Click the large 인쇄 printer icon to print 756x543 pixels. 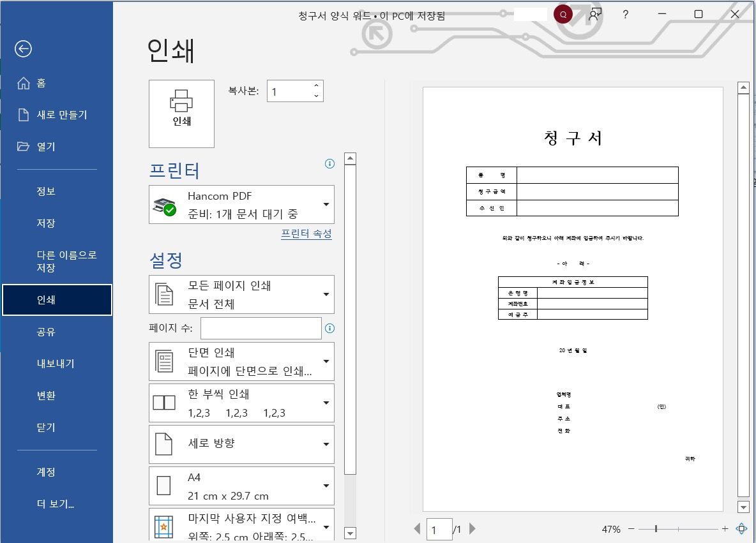pyautogui.click(x=181, y=114)
